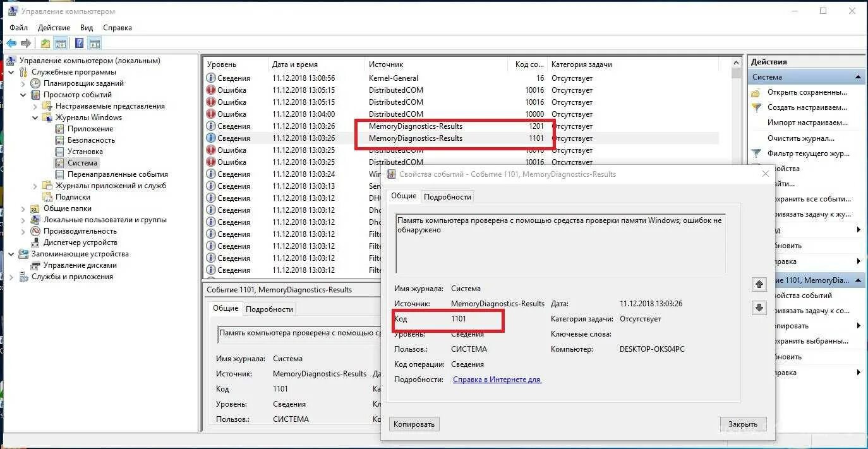Click the down arrow in event properties dialog
The image size is (868, 449).
pos(759,308)
